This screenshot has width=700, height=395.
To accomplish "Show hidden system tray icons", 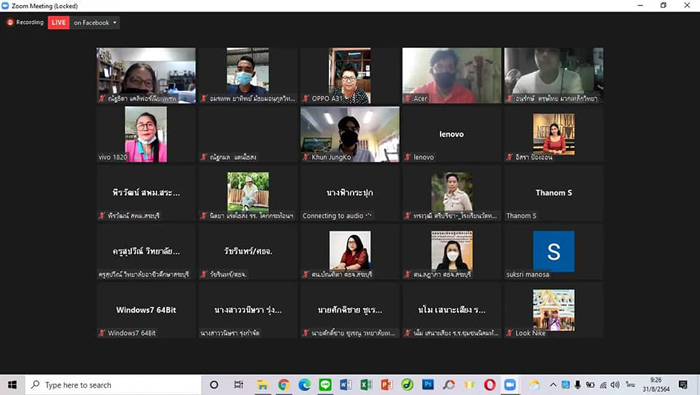I will (x=553, y=385).
